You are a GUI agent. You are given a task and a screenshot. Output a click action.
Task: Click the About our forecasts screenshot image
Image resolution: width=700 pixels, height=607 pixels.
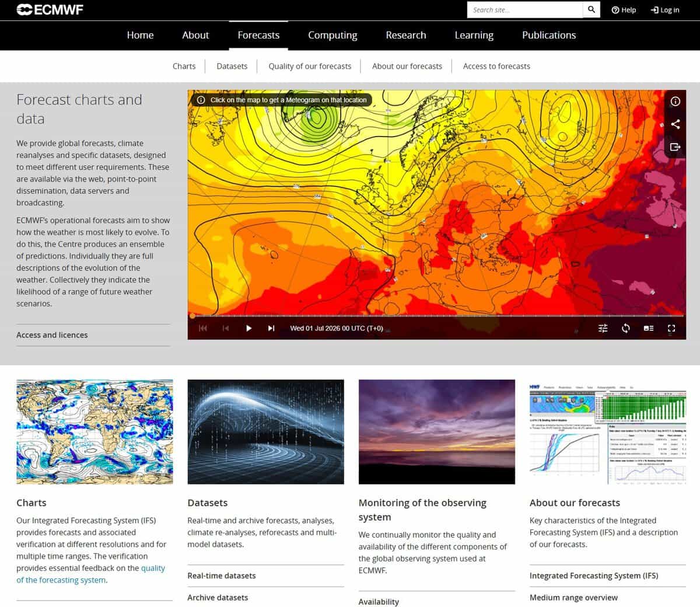click(x=608, y=431)
